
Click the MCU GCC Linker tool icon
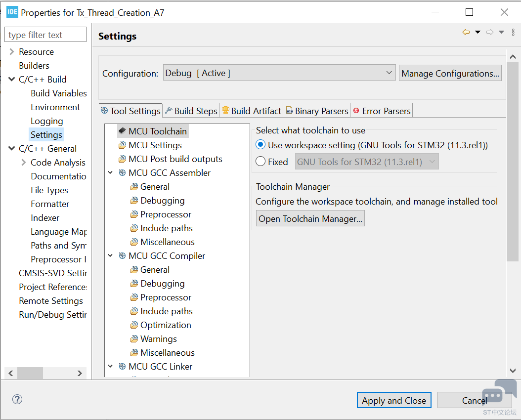coord(122,366)
